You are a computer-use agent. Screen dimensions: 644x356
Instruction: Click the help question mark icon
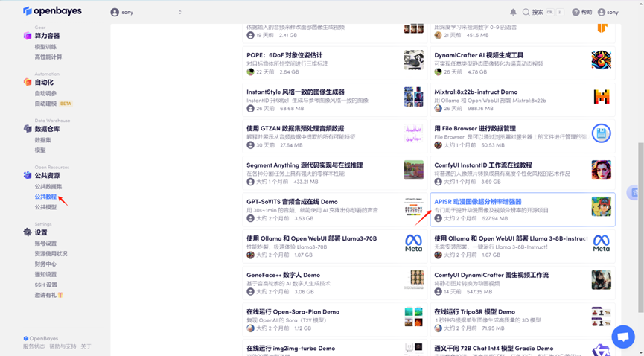(576, 13)
